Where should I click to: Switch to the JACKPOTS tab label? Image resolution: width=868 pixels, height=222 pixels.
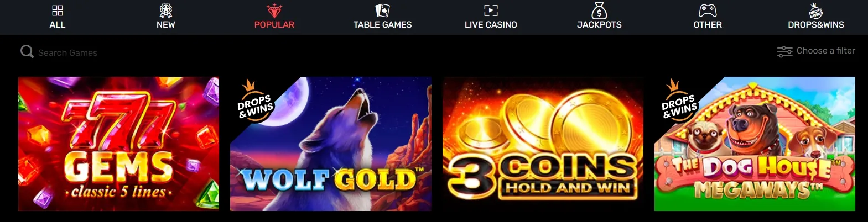[x=599, y=25]
